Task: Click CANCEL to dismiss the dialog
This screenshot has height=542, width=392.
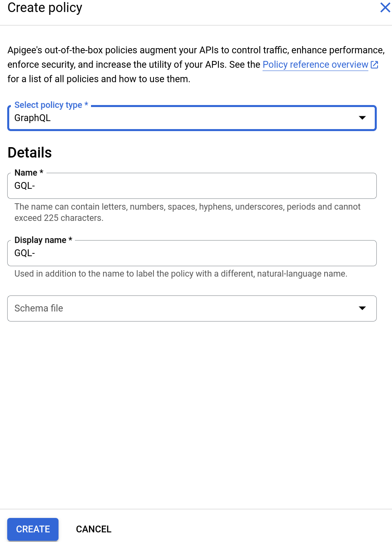Action: (x=93, y=529)
